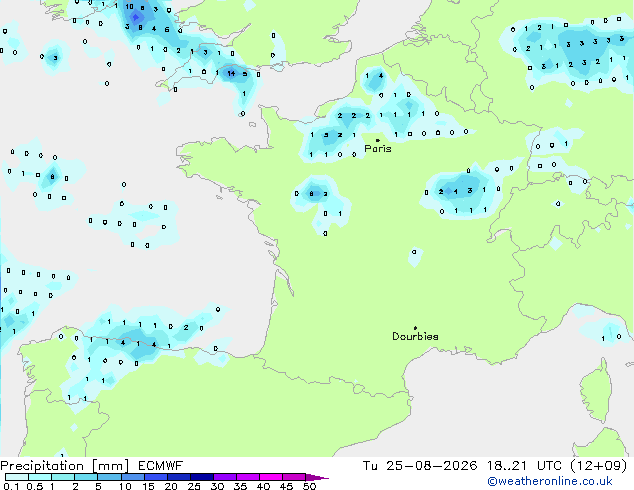Click the 5 mm legend scale number
634x490 pixels.
(x=98, y=486)
